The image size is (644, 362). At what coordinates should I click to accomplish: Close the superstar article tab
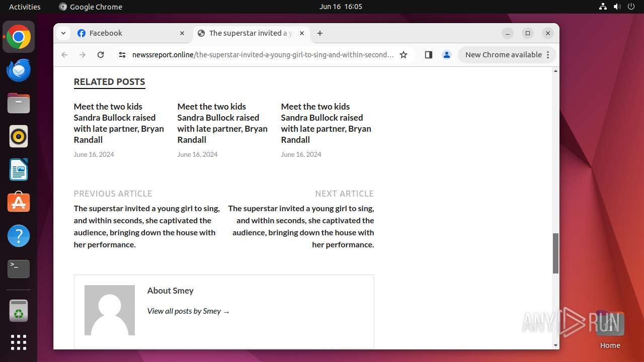coord(302,33)
